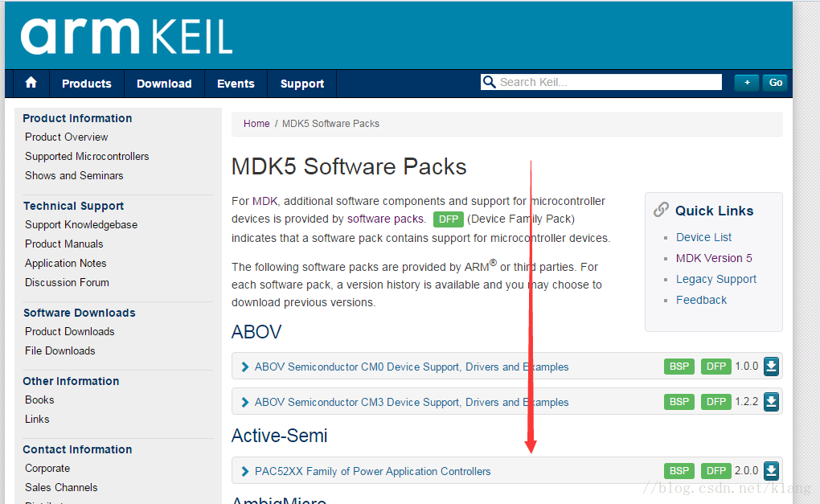Image resolution: width=820 pixels, height=504 pixels.
Task: Open the Products menu
Action: [x=87, y=84]
